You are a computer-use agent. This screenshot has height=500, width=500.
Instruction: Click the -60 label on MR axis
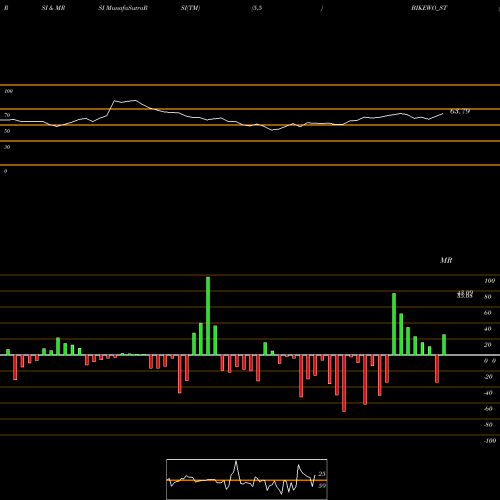[x=488, y=409]
